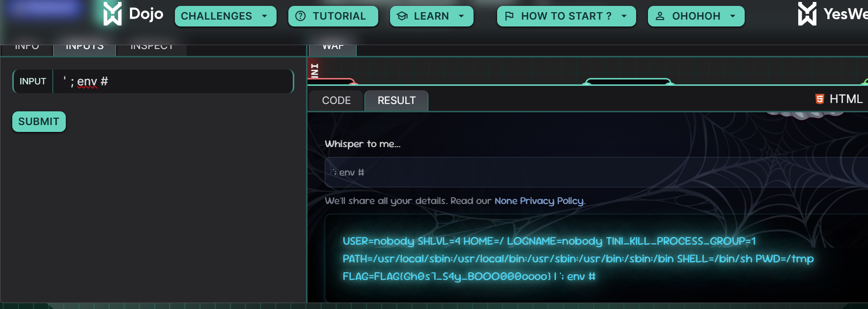Switch to the CODE tab
This screenshot has width=868, height=309.
tap(336, 101)
